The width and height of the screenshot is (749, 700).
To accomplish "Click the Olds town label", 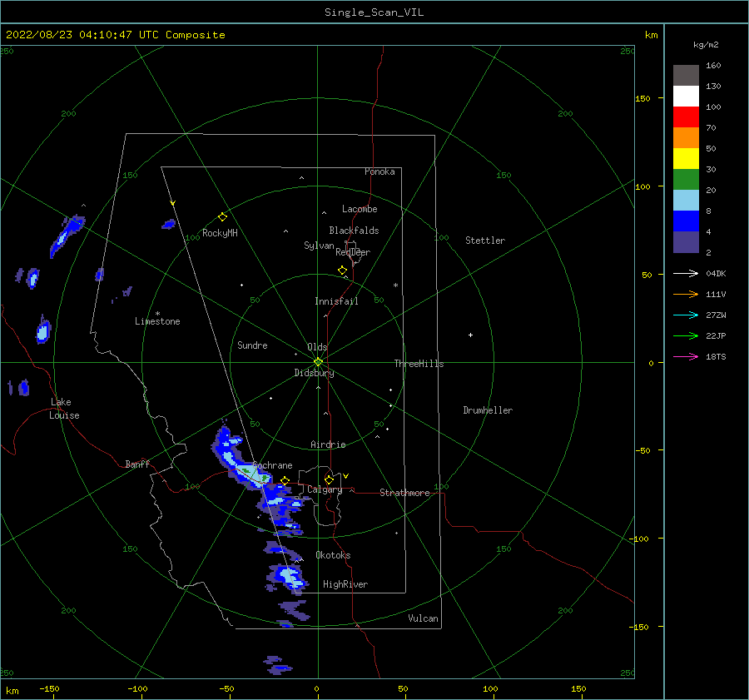I will point(317,347).
